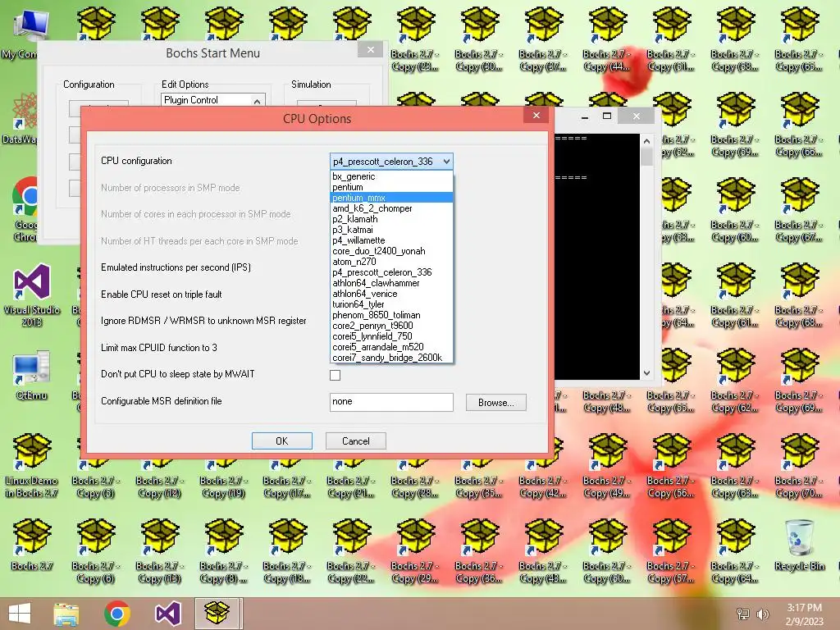Viewport: 840px width, 630px height.
Task: Open Bochs 2.7 - Copy (70 shortcut
Action: coord(799,465)
